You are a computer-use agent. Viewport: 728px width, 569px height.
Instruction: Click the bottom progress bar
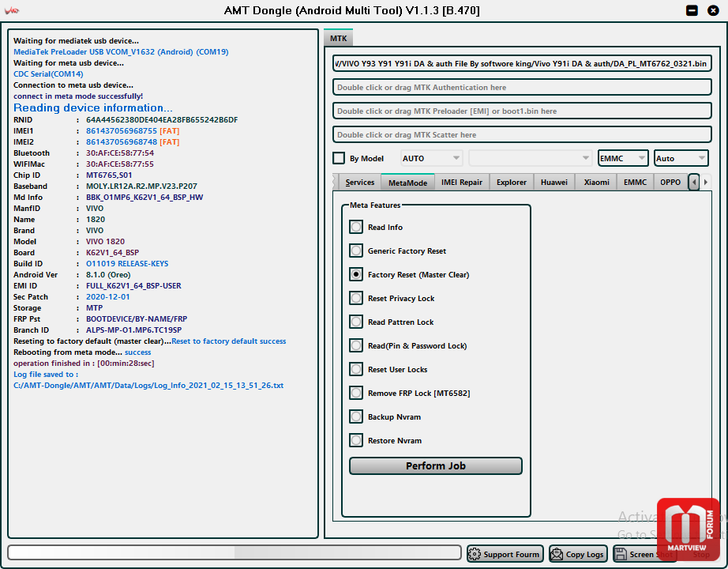point(235,552)
